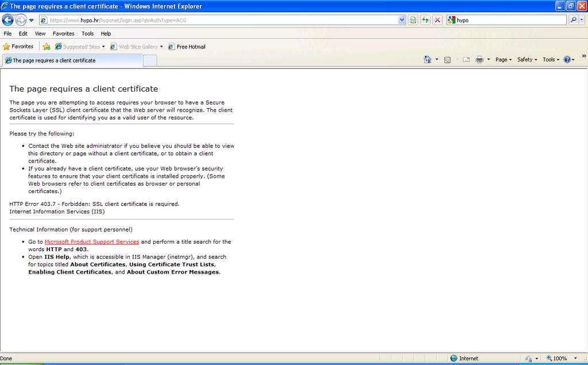Open the View menu

coord(40,33)
